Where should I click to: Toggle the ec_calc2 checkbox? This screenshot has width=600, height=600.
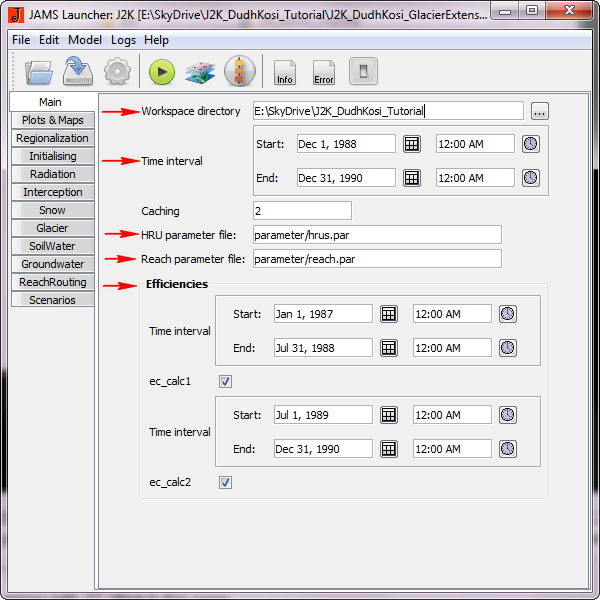[x=225, y=483]
